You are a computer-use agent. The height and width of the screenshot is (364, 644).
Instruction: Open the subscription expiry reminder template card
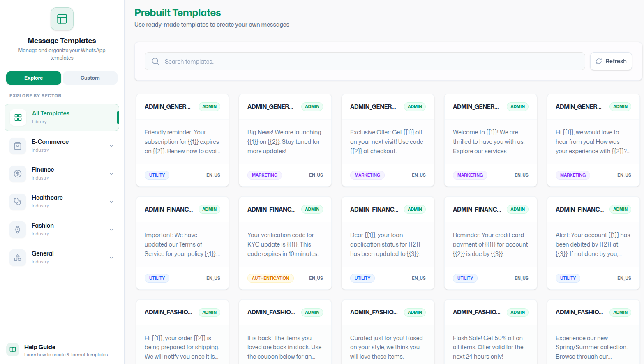(x=182, y=140)
